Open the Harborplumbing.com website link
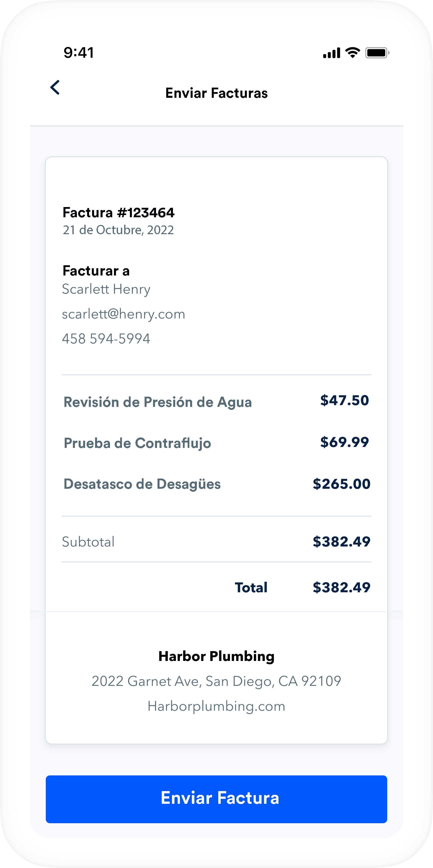433x868 pixels. click(x=216, y=706)
